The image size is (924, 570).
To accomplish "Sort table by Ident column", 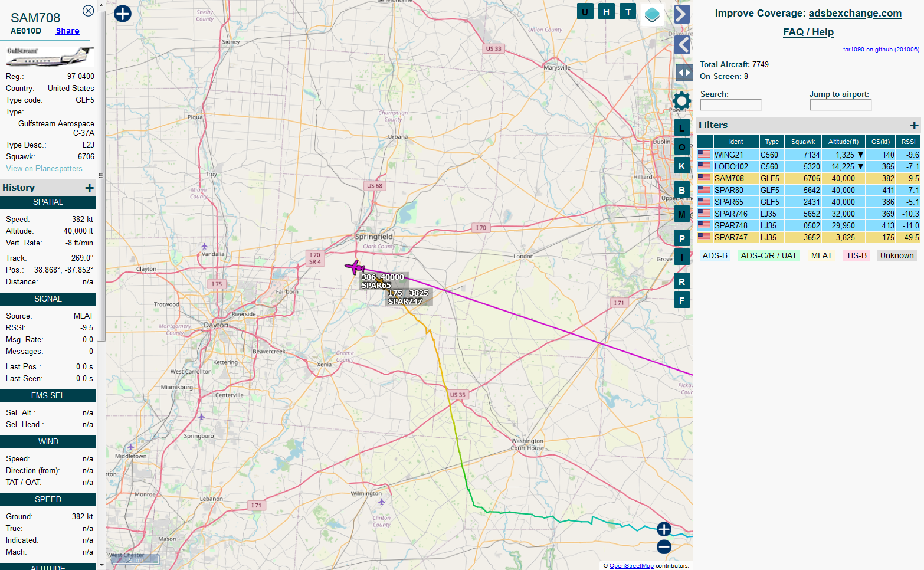I will tap(736, 142).
